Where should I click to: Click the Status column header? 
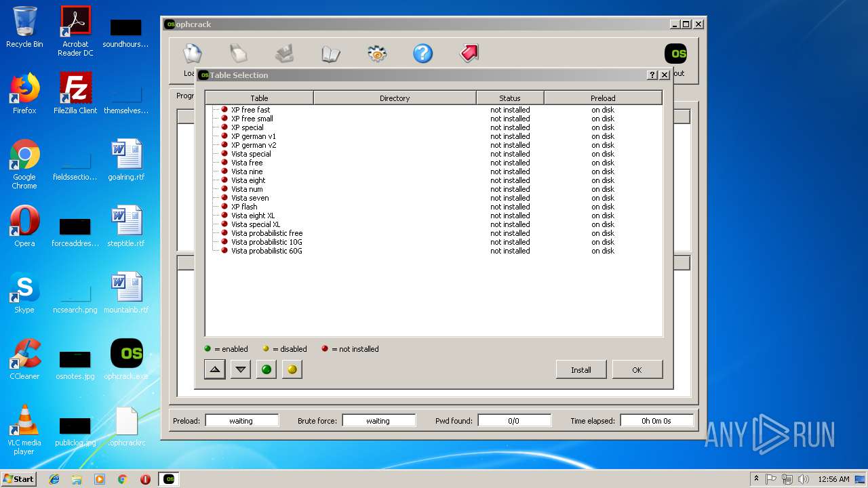[x=510, y=98]
